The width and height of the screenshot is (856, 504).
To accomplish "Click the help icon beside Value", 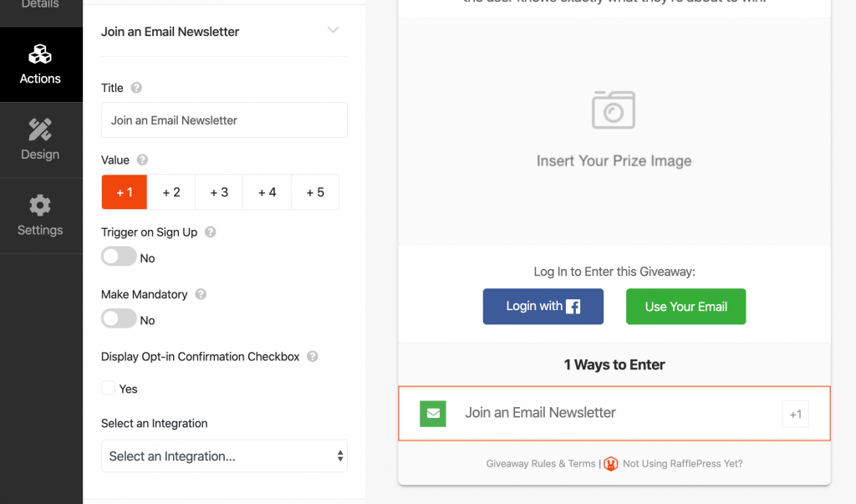I will 142,160.
